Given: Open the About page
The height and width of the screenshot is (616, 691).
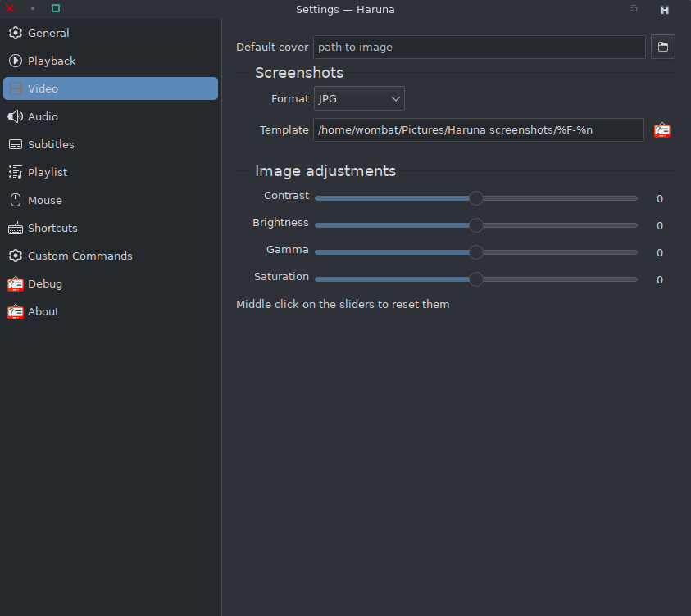Looking at the screenshot, I should pos(43,311).
